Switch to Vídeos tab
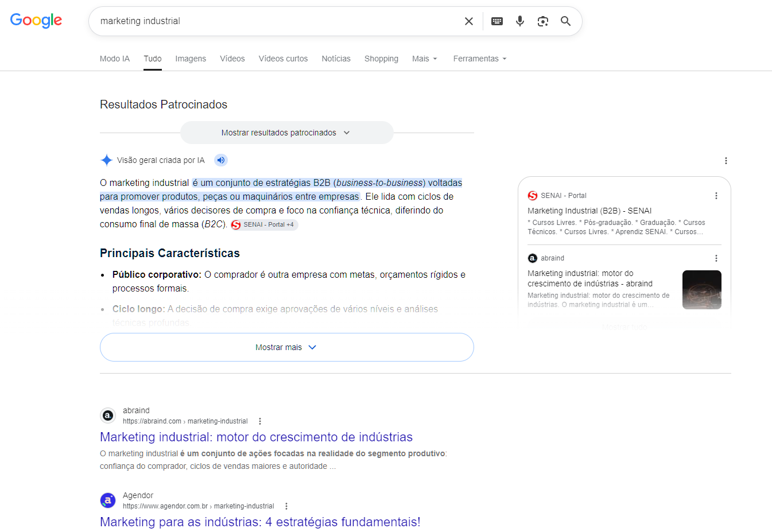 pos(232,59)
